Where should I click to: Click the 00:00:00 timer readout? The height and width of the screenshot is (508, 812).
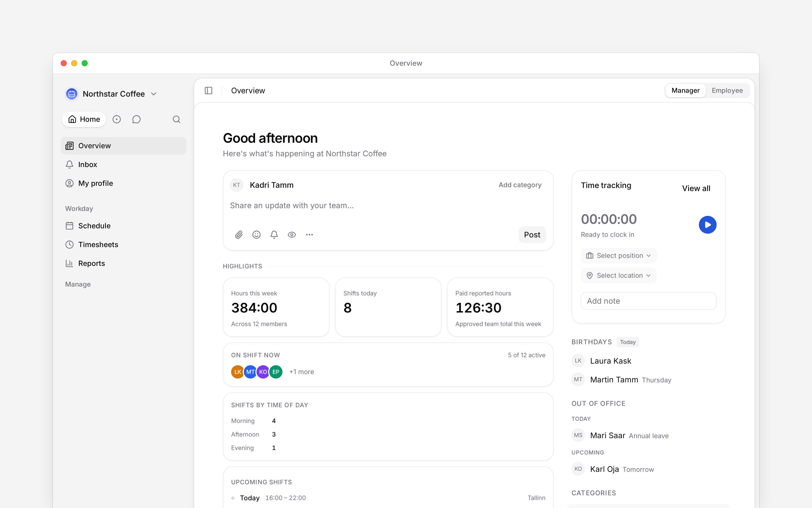pyautogui.click(x=609, y=219)
